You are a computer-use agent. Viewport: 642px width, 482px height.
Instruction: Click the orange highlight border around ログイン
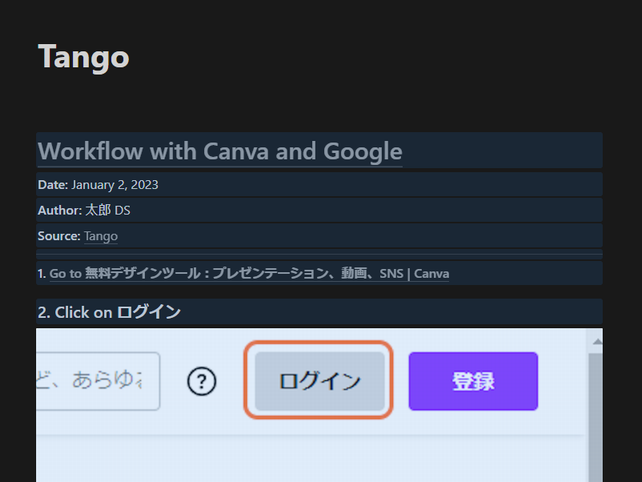tap(319, 342)
